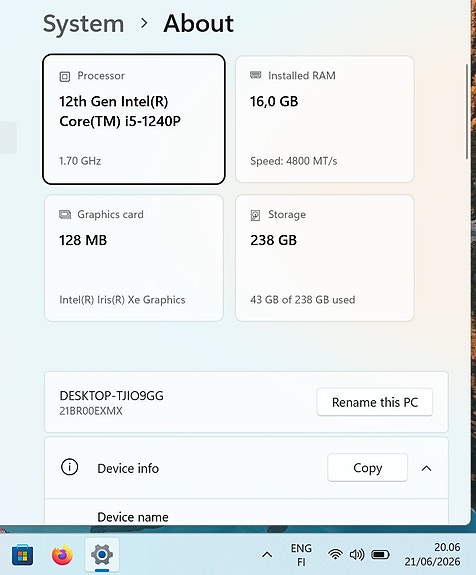Click the battery status icon
The image size is (476, 575).
click(380, 554)
